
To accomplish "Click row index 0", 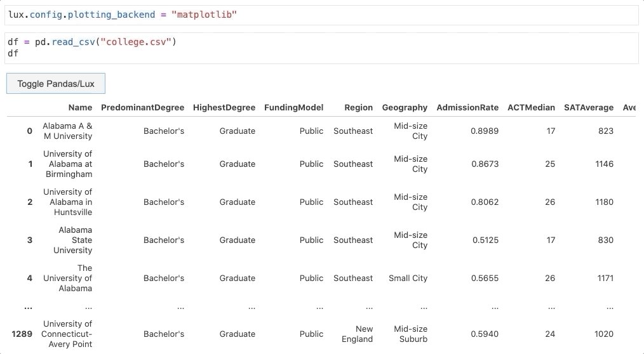I will point(30,131).
